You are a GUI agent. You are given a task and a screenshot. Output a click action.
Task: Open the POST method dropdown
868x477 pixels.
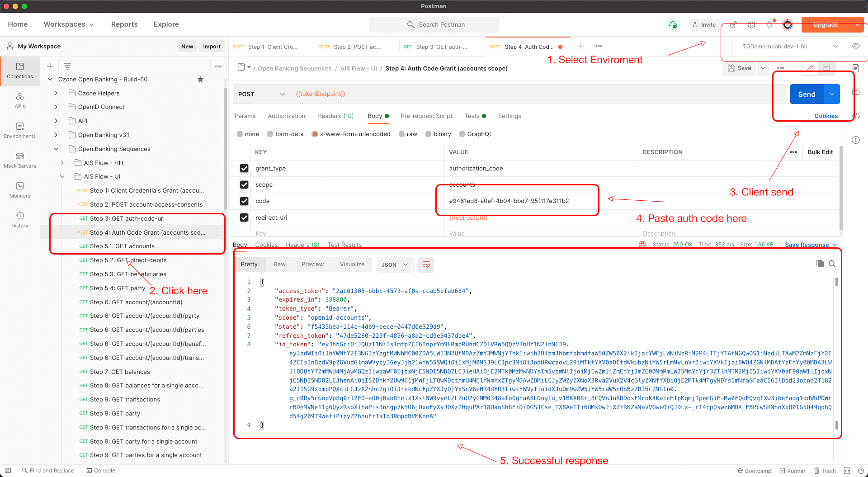(x=261, y=94)
